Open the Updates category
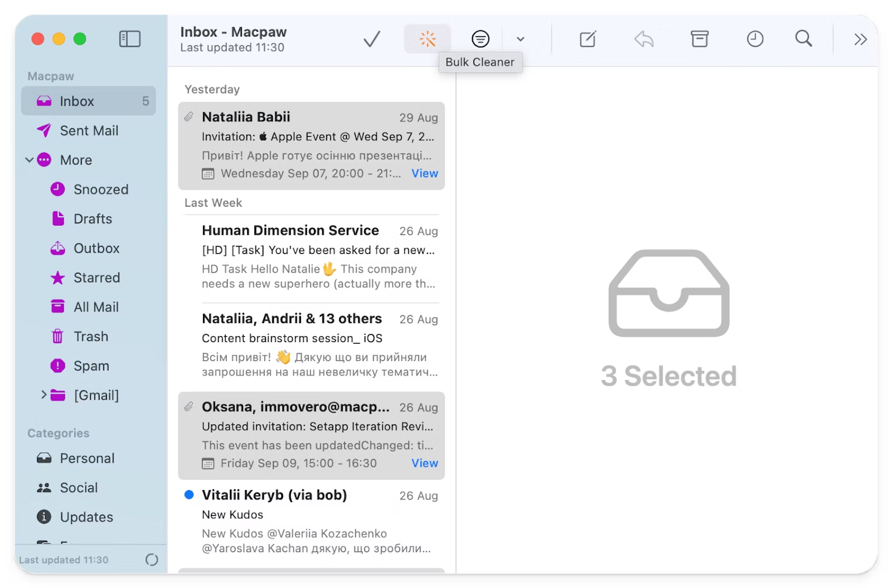Viewport: 892px width, 588px height. (x=88, y=517)
